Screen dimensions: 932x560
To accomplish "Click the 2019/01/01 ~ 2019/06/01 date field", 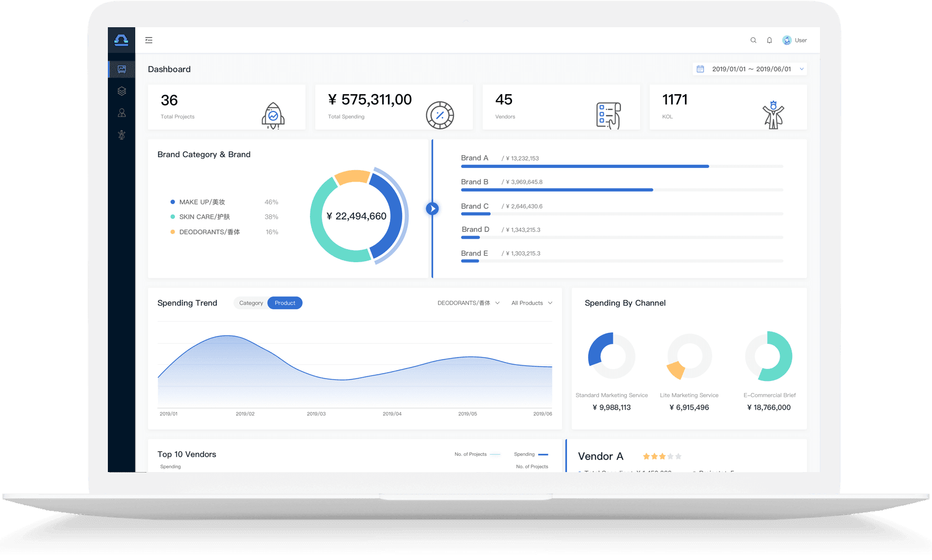I will (750, 69).
